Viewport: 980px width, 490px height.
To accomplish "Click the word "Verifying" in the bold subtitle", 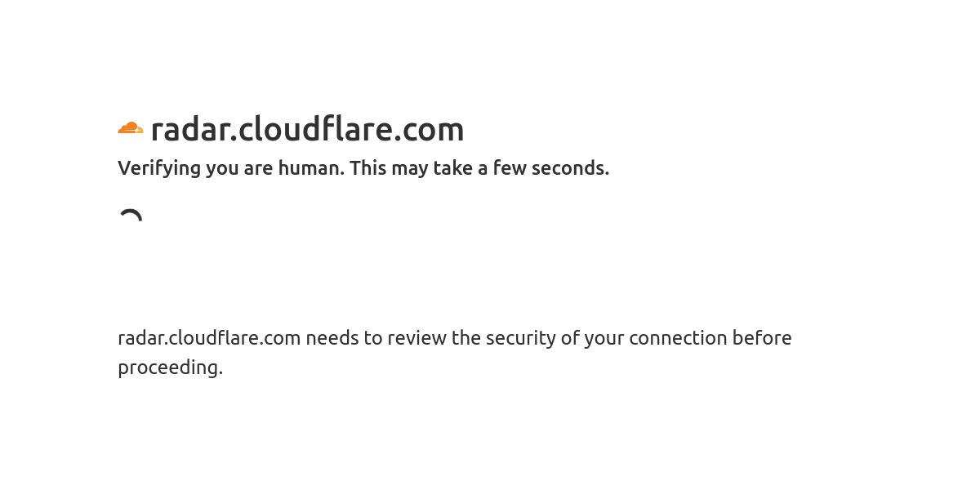I will pos(159,168).
